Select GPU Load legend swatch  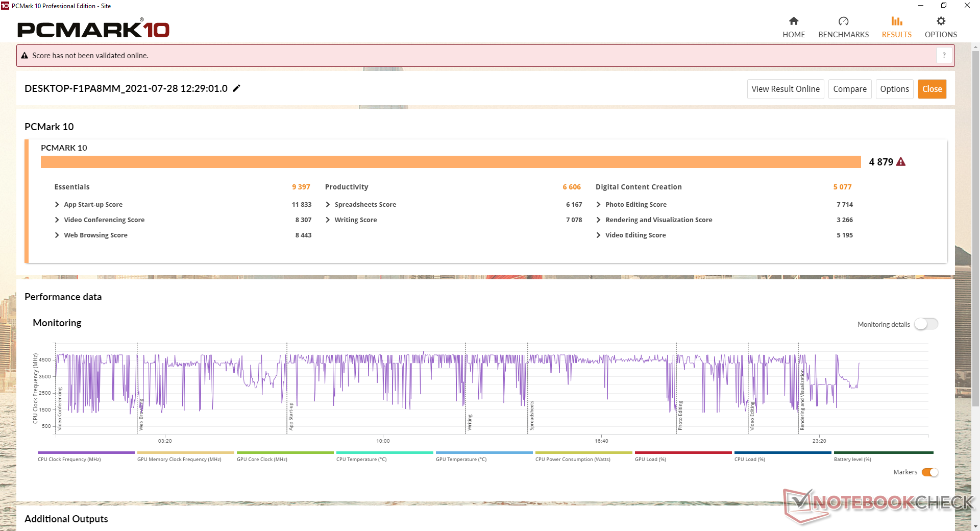pyautogui.click(x=683, y=453)
